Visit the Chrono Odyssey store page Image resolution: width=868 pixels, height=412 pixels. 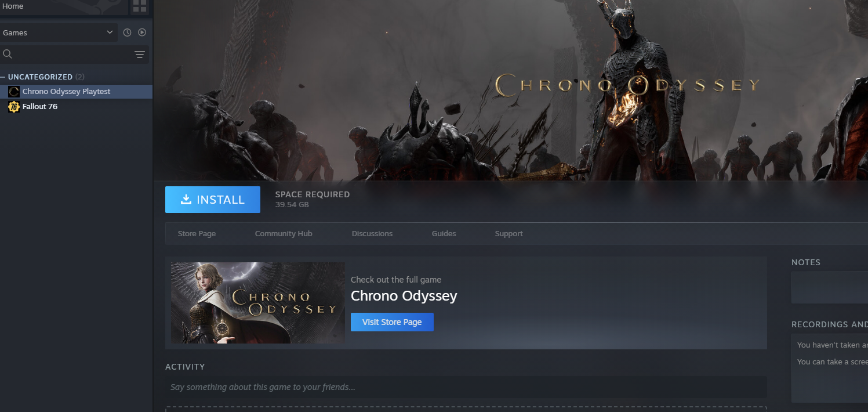click(392, 322)
